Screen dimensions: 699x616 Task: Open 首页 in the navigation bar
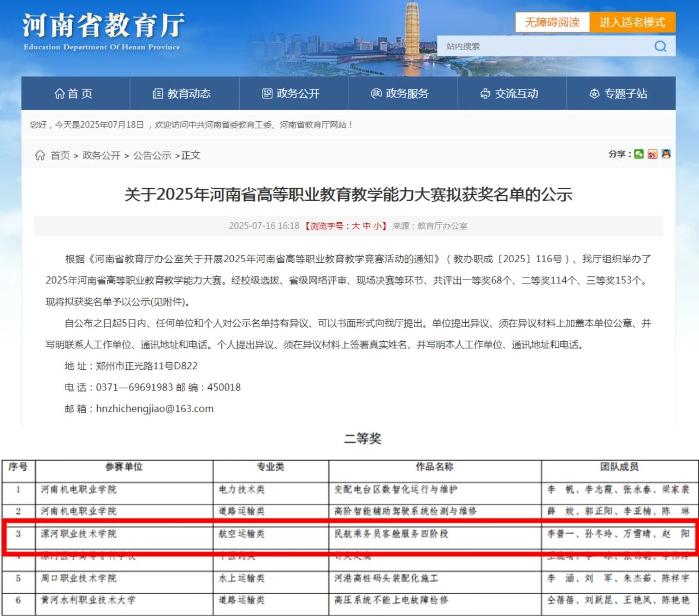click(x=74, y=93)
